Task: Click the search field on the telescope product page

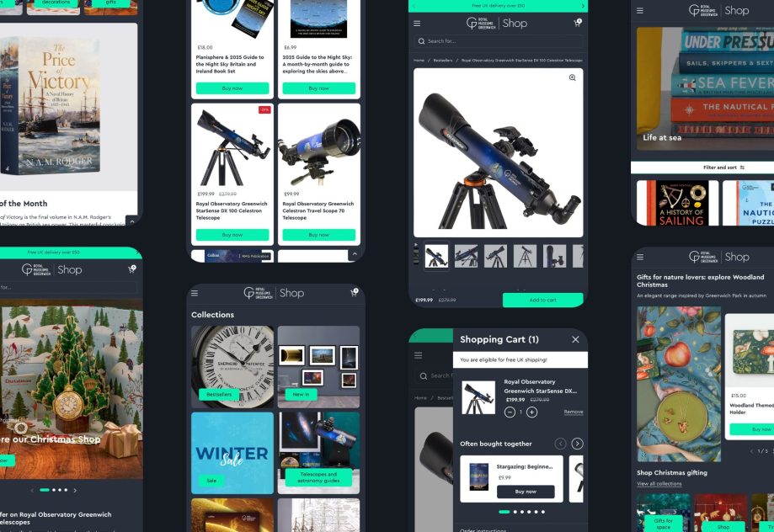Action: (498, 41)
